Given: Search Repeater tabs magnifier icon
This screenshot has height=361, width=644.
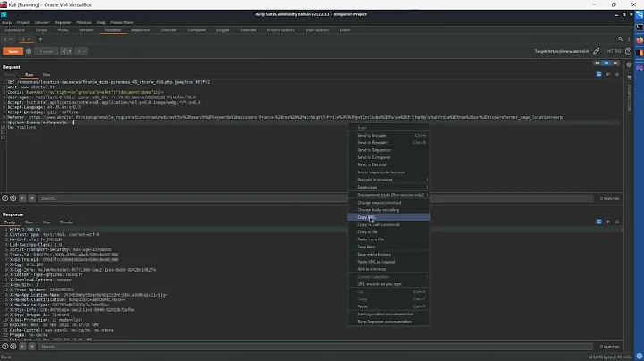Looking at the screenshot, I should (x=620, y=39).
